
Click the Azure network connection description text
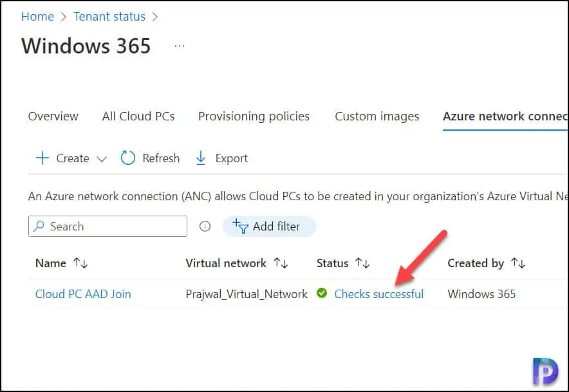(298, 196)
